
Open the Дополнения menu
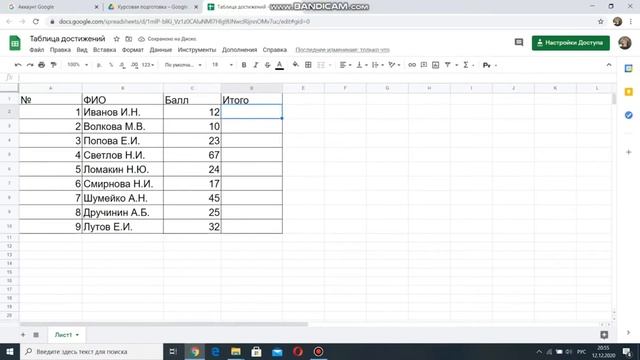(x=239, y=50)
